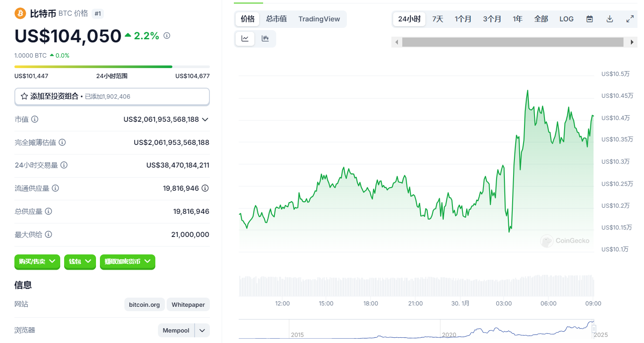Click the historical mini chart navigator
The height and width of the screenshot is (343, 644).
(x=417, y=329)
